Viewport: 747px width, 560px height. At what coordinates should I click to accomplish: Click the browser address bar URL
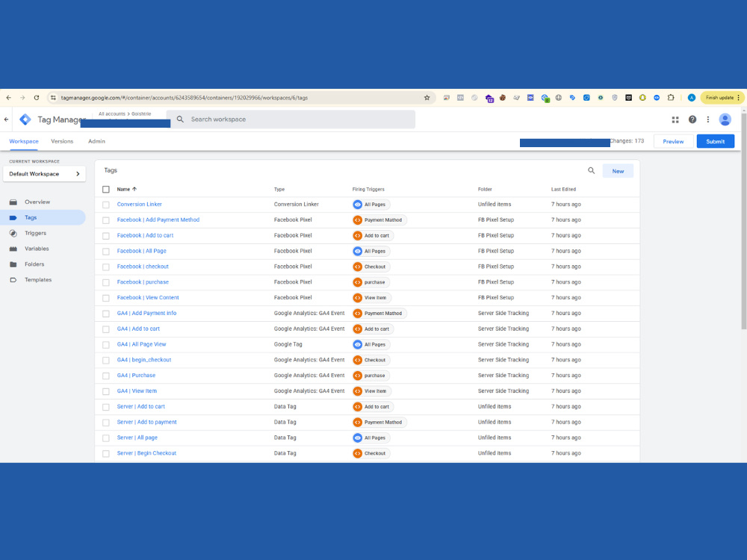pos(185,98)
